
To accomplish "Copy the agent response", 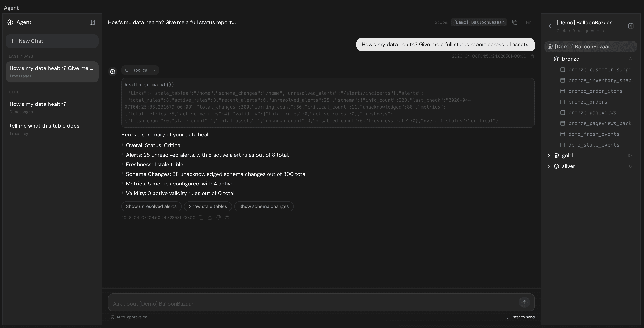I will 201,218.
